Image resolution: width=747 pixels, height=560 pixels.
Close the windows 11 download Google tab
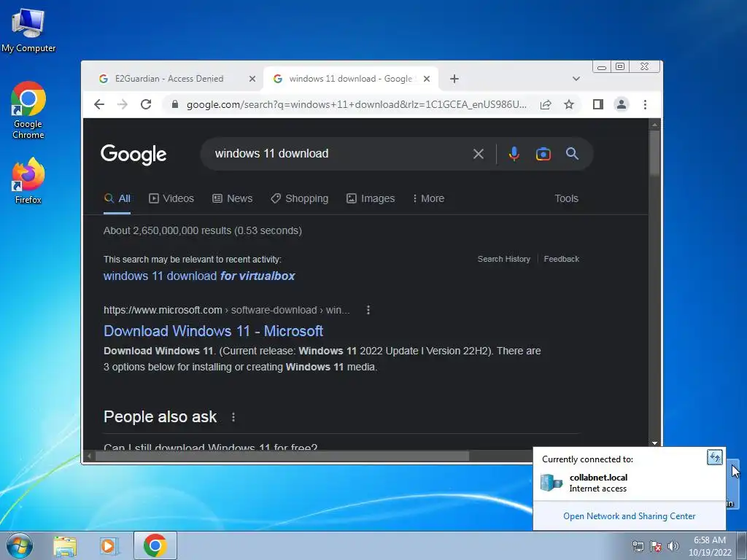[427, 79]
